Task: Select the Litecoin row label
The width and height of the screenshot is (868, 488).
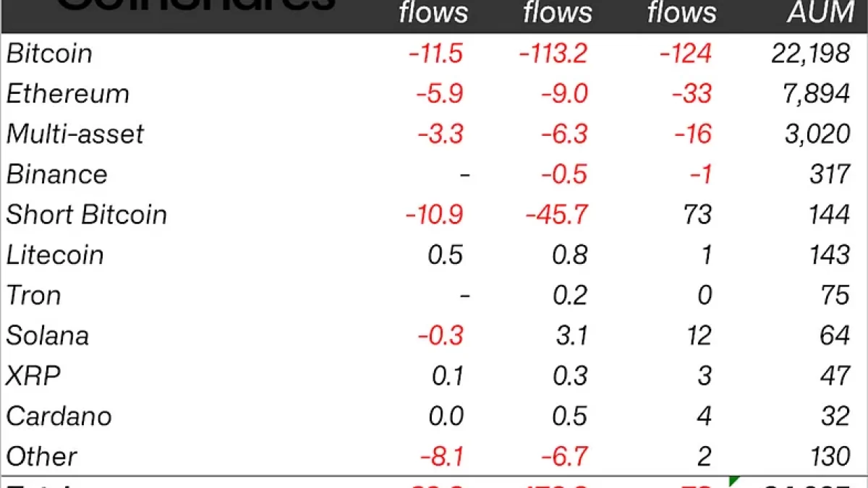Action: (55, 255)
